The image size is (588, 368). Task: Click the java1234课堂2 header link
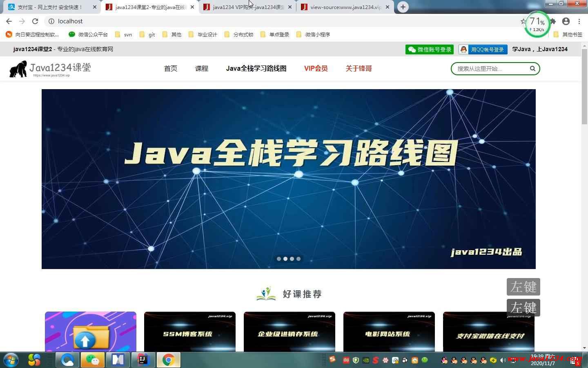[x=33, y=49]
